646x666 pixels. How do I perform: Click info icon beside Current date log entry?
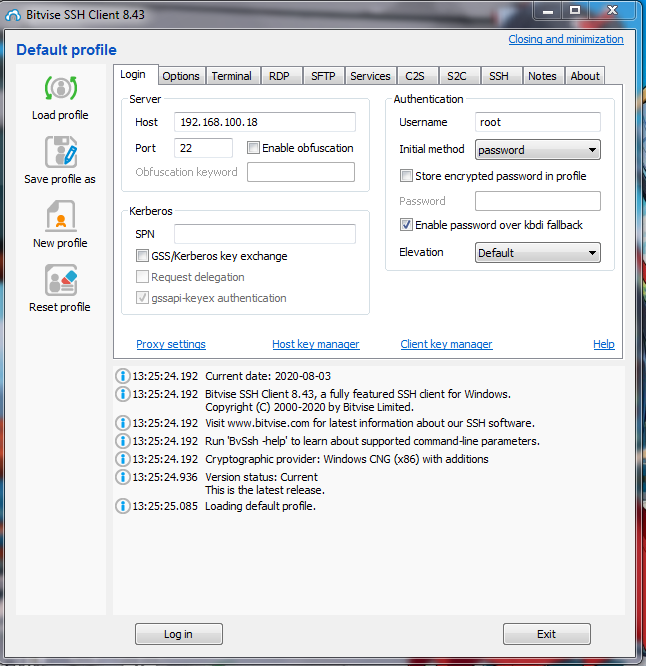tap(123, 376)
